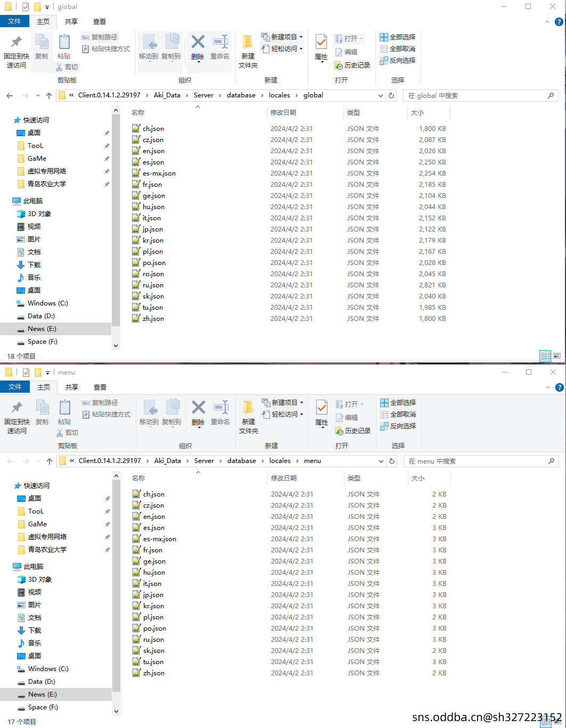566x728 pixels.
Task: Click Select none (全部取消) in menu window
Action: tap(398, 415)
